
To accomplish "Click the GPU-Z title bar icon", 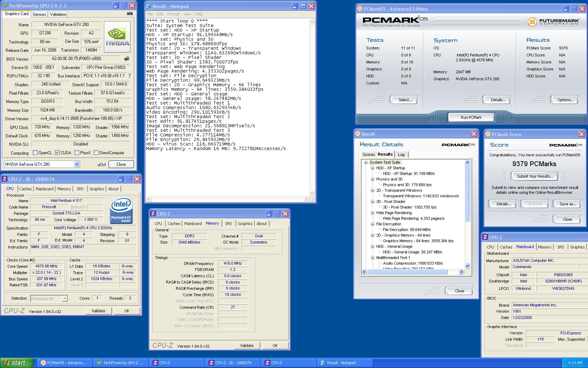I will tap(5, 6).
